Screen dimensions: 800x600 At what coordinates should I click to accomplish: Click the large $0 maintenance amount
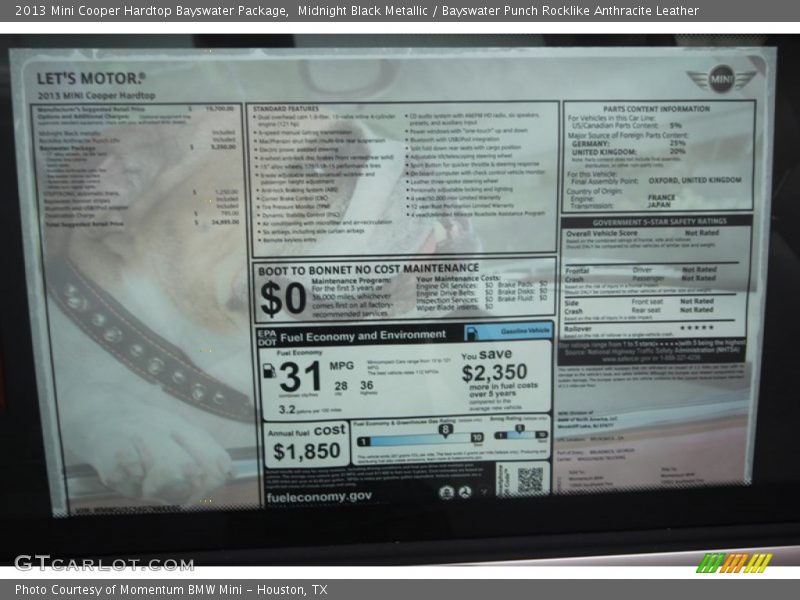[x=282, y=298]
